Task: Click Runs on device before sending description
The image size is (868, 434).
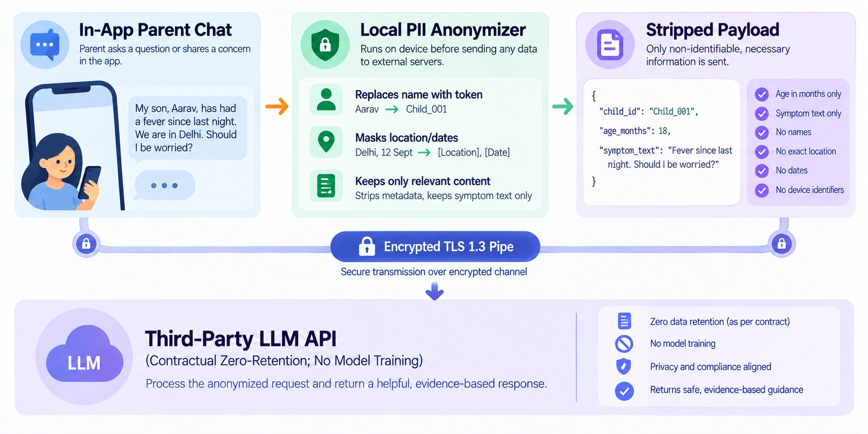Action: click(x=449, y=55)
